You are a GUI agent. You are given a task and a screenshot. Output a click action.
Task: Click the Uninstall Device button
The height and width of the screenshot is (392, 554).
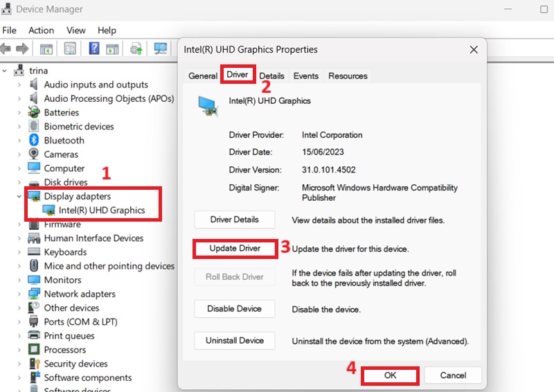(x=235, y=340)
